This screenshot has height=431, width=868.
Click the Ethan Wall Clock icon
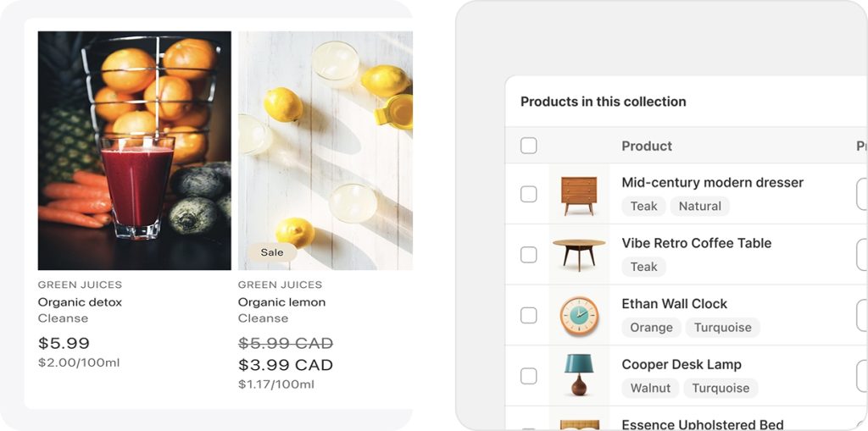(579, 315)
